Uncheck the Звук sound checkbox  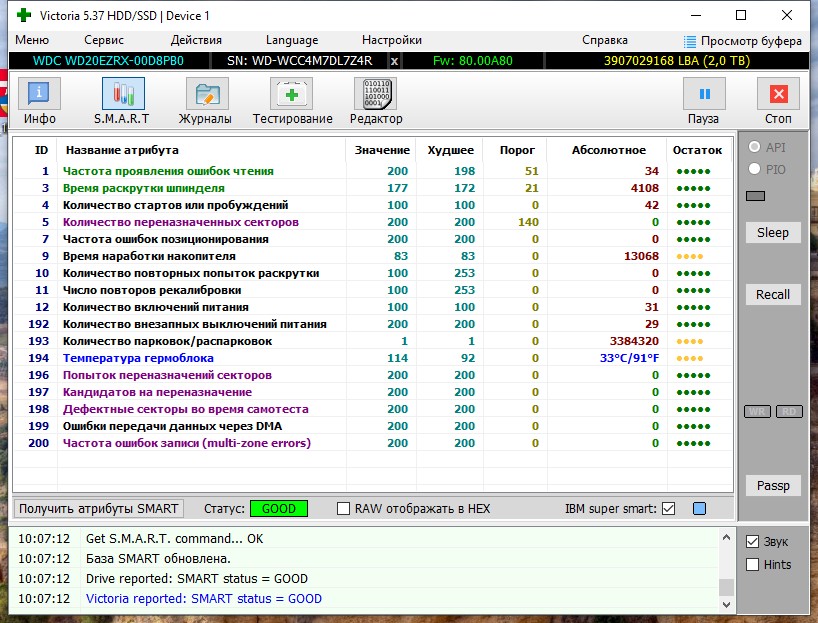tap(752, 542)
